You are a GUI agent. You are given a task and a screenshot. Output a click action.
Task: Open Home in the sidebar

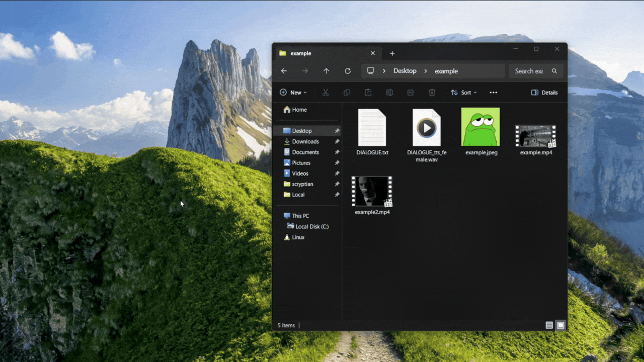[x=295, y=110]
